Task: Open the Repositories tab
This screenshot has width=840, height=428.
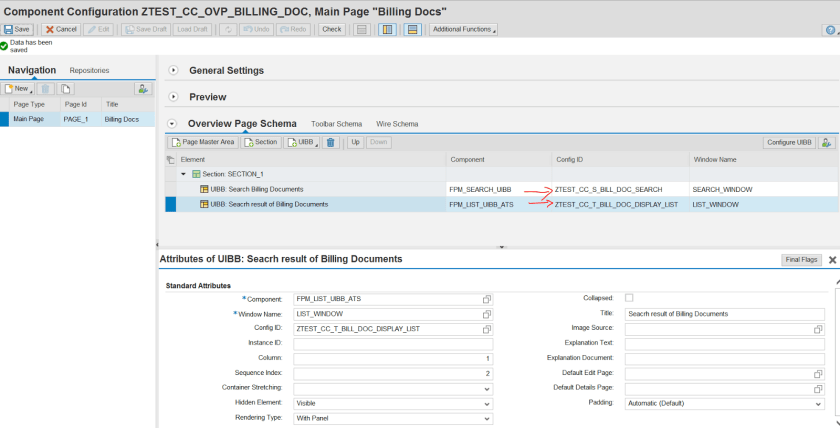Action: 89,70
